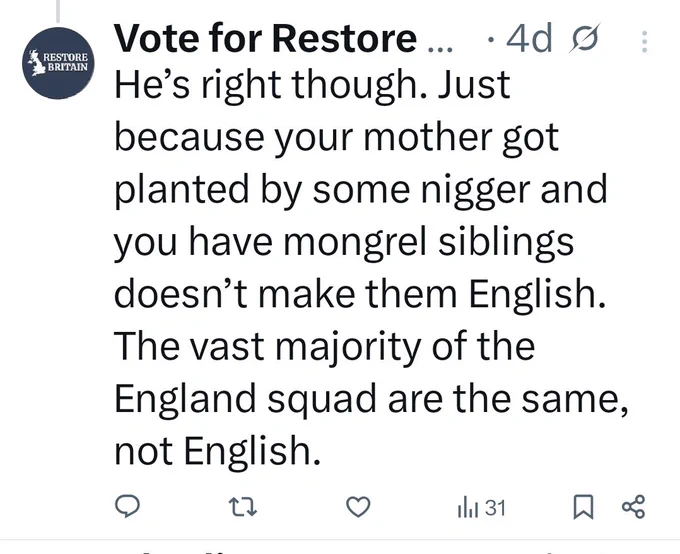This screenshot has height=554, width=680.
Task: Click the thread connector line above the avatar
Action: pyautogui.click(x=57, y=11)
